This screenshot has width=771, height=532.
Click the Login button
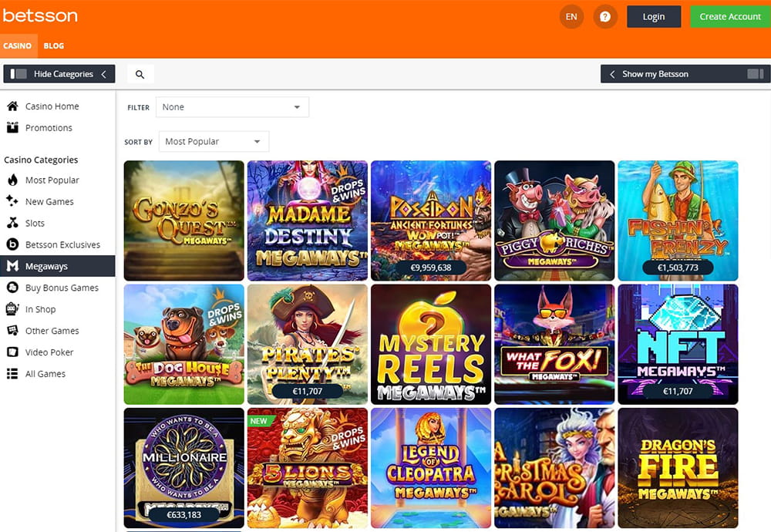pyautogui.click(x=654, y=17)
